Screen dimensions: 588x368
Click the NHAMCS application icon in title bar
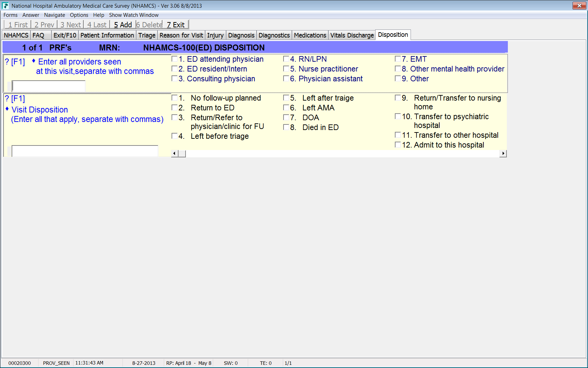pyautogui.click(x=5, y=6)
